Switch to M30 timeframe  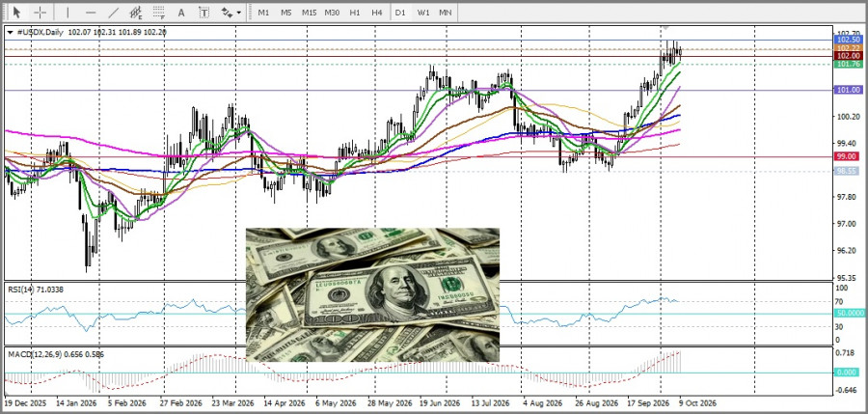[x=332, y=12]
